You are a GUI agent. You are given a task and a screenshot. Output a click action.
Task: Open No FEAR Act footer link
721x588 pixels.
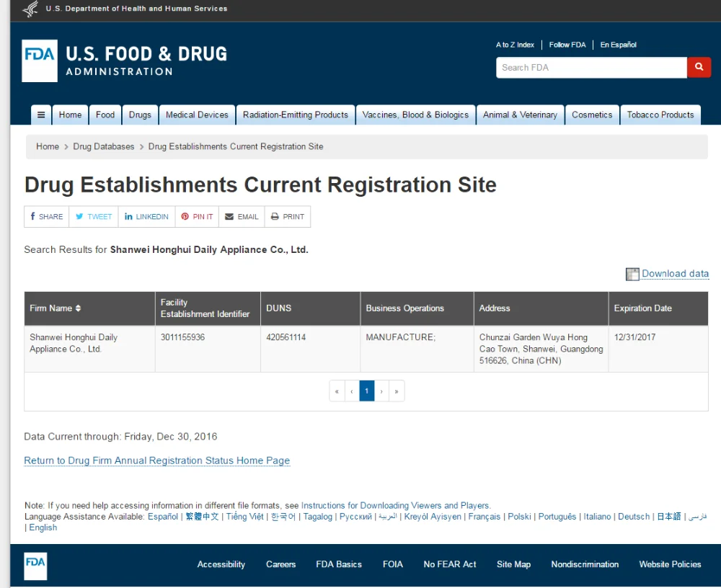coord(450,564)
